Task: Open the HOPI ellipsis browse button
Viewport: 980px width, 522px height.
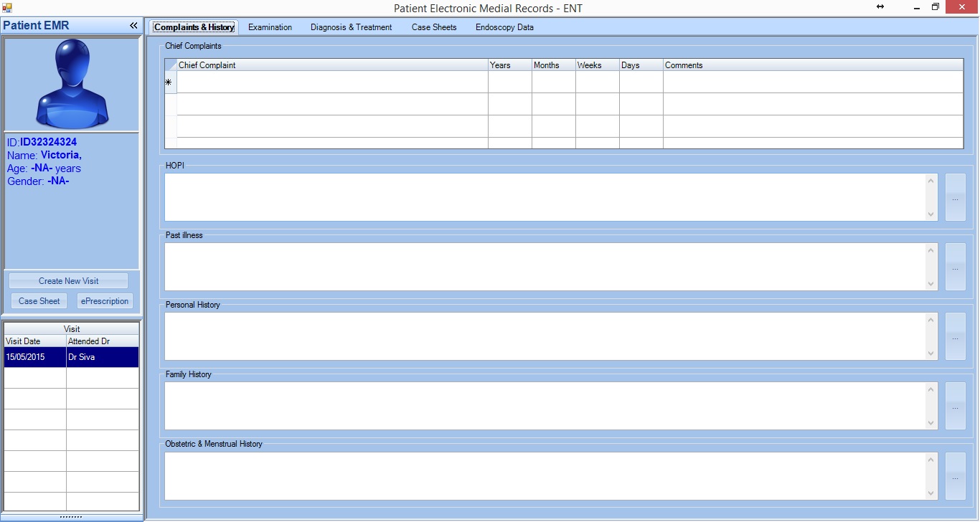Action: click(x=955, y=198)
